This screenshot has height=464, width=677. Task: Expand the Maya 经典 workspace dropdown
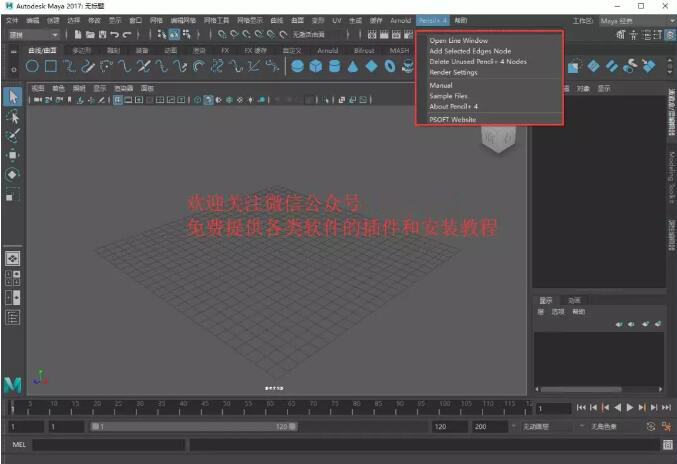pos(627,20)
